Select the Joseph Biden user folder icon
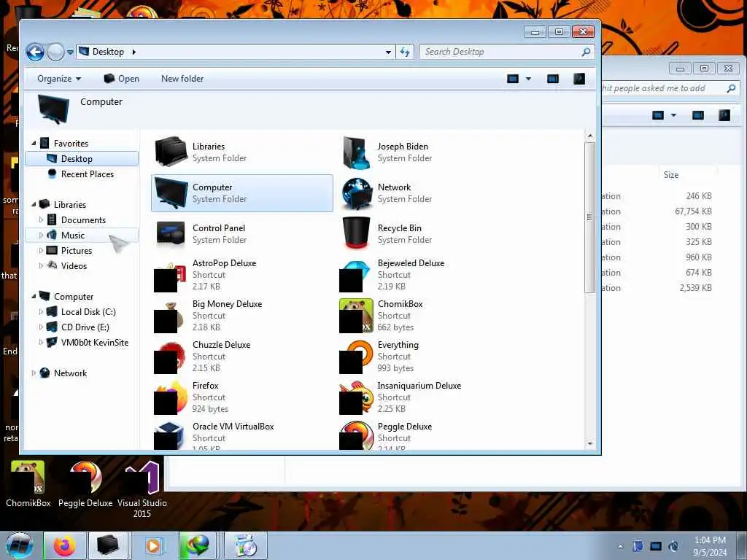The height and width of the screenshot is (560, 747). click(x=356, y=152)
